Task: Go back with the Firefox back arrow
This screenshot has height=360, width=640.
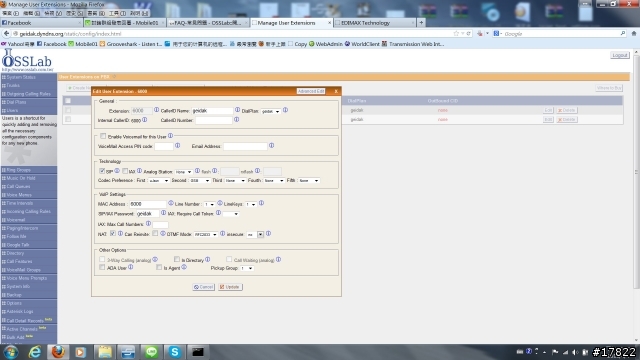Action: click(6, 33)
